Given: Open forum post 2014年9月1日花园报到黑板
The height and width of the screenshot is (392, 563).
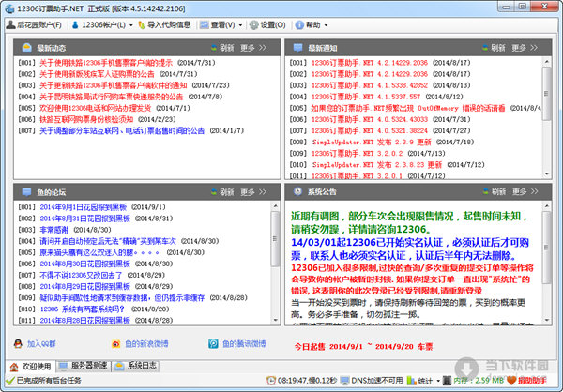Looking at the screenshot, I should pos(84,207).
